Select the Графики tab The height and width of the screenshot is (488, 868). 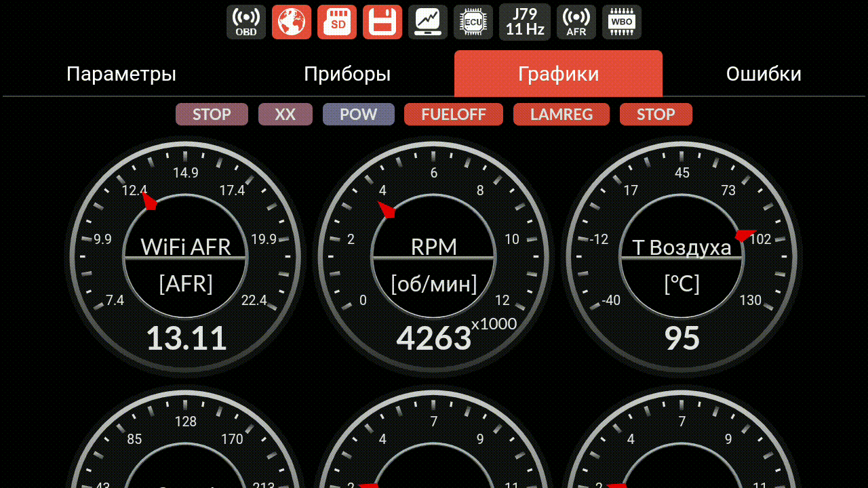(558, 74)
